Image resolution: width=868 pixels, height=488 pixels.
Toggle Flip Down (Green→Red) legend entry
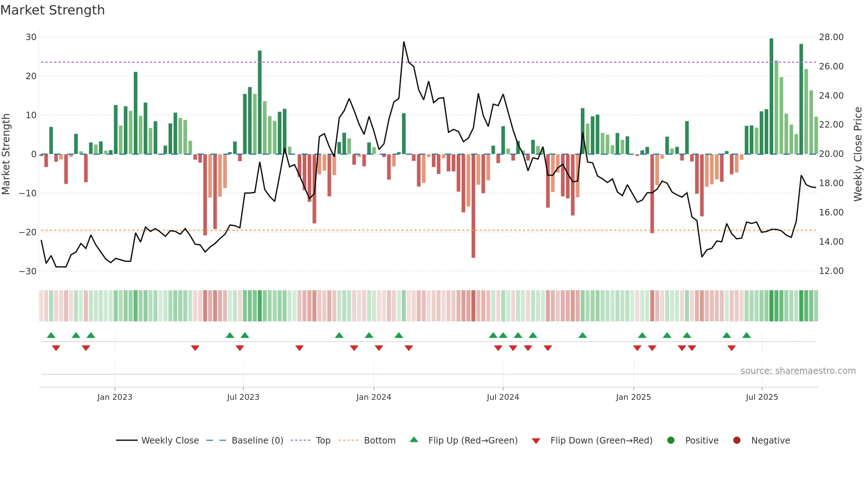click(x=592, y=440)
